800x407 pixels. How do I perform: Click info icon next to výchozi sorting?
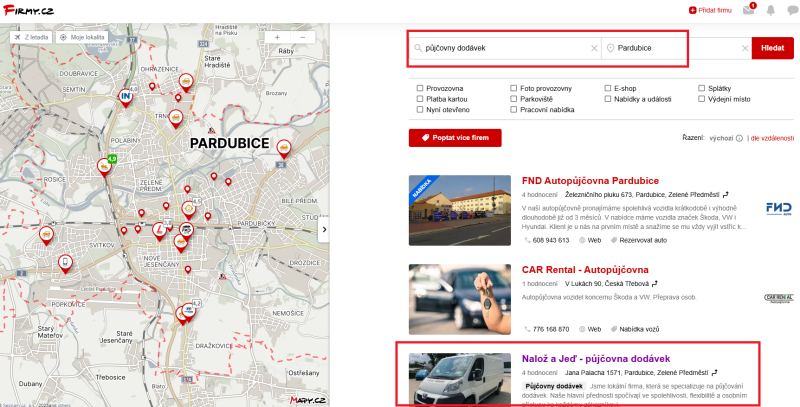739,138
